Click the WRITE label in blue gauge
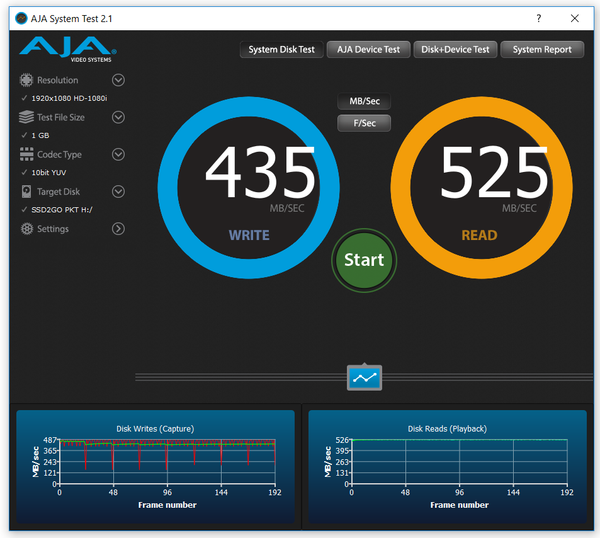600x538 pixels. click(x=249, y=235)
